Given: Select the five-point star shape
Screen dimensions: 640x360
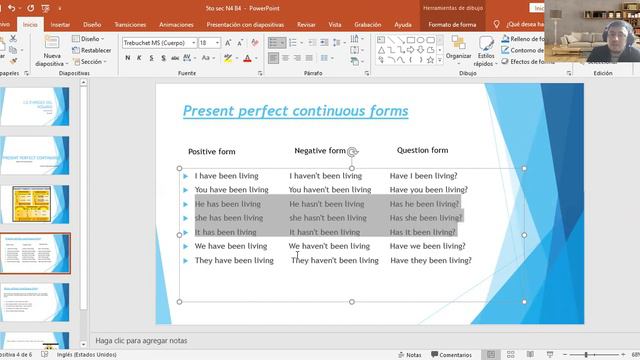Looking at the screenshot, I should (430, 60).
